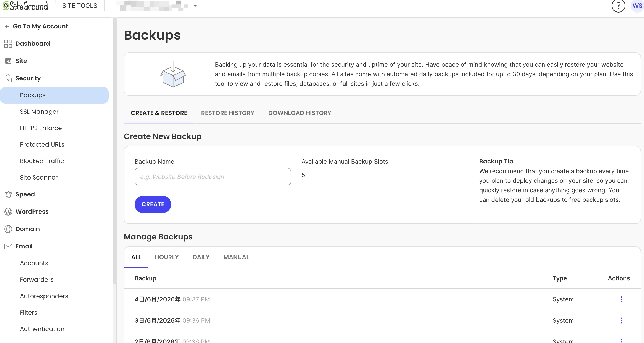This screenshot has width=644, height=343.
Task: Click the CREATE backup button
Action: point(153,204)
